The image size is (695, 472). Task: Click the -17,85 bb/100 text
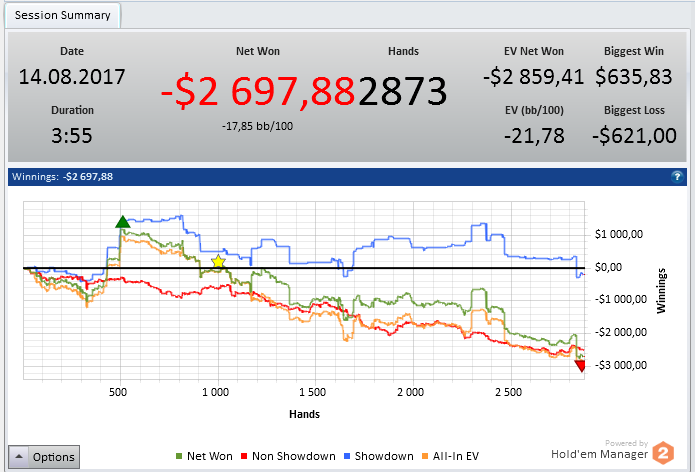click(x=258, y=126)
